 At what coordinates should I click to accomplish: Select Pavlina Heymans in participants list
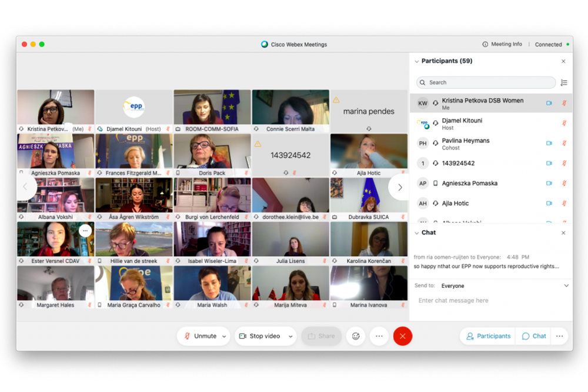491,144
